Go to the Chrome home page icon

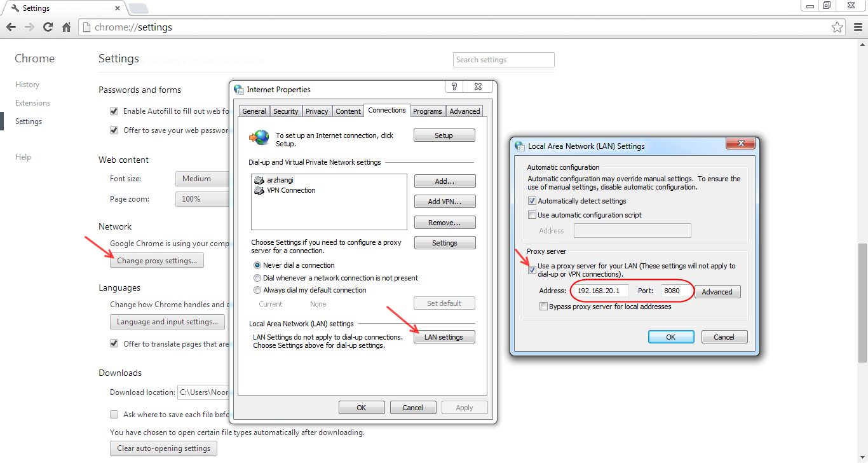pyautogui.click(x=66, y=27)
